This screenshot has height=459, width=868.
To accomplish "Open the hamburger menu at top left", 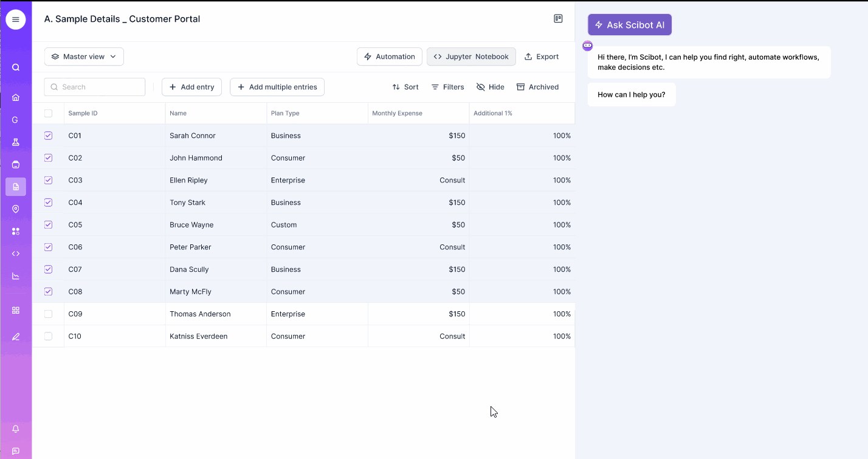I will pyautogui.click(x=15, y=19).
